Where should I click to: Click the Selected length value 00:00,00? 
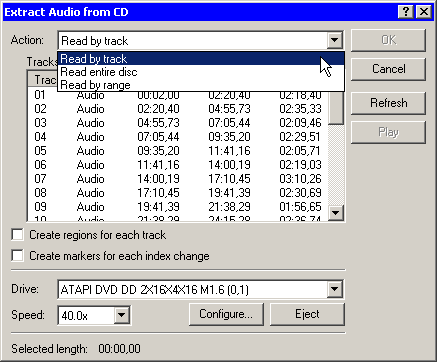click(x=119, y=349)
